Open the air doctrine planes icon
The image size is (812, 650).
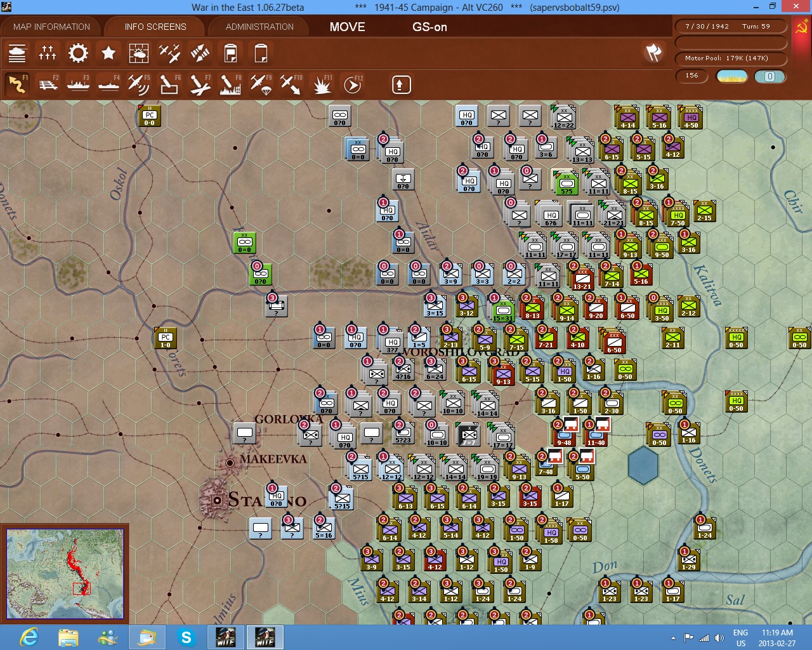[169, 53]
